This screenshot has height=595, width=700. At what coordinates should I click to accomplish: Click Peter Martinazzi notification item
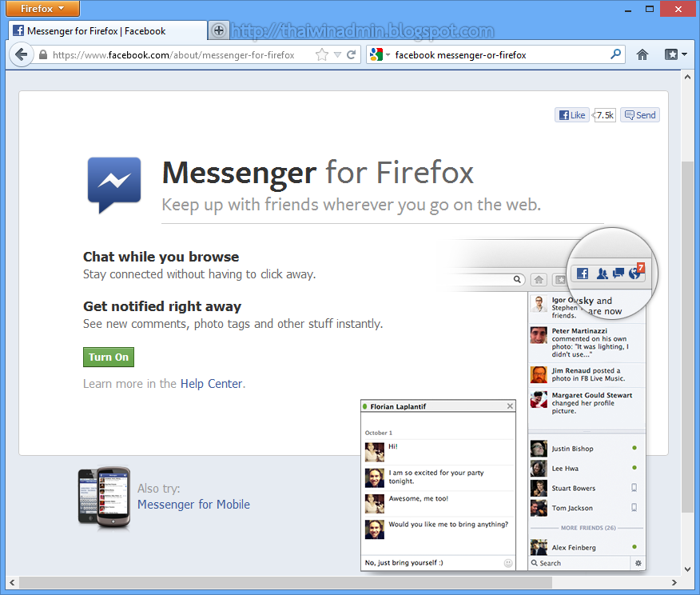coord(587,342)
